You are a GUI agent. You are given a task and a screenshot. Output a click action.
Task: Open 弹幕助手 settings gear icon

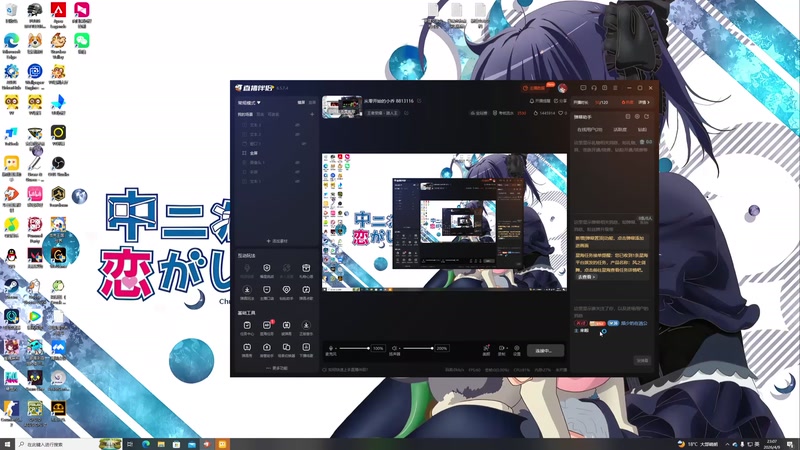[x=637, y=117]
